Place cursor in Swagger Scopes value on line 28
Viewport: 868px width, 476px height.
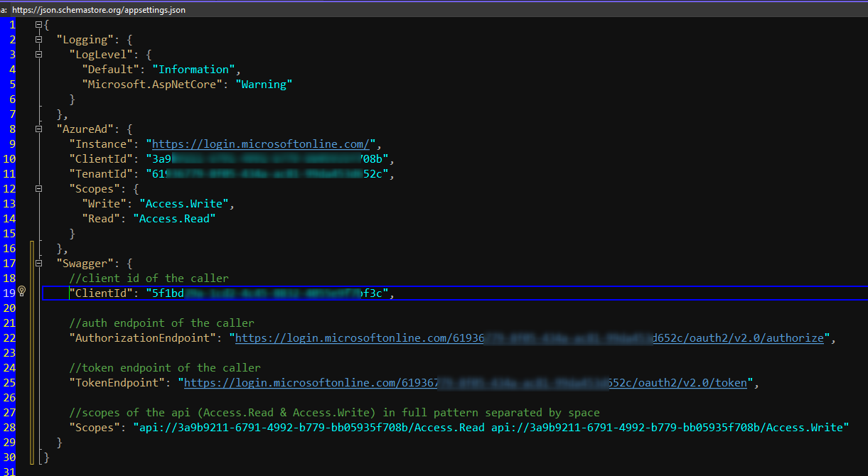tap(491, 428)
